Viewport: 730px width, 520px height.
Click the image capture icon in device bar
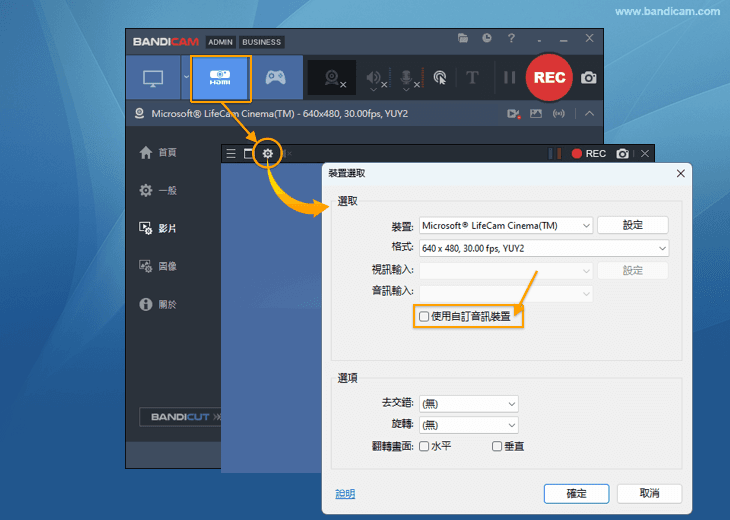pos(536,114)
